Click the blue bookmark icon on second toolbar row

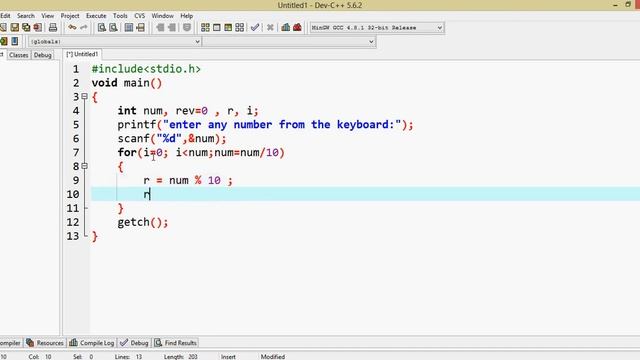pyautogui.click(x=15, y=41)
